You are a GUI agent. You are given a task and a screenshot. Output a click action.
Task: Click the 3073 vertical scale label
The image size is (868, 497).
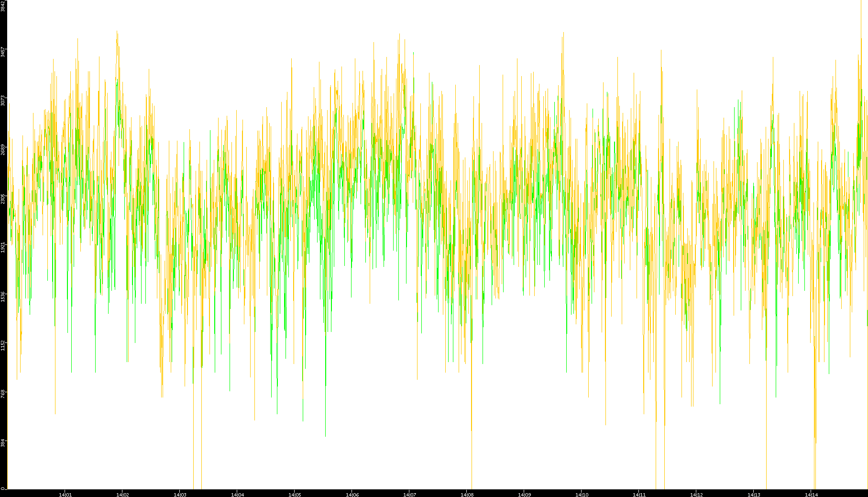(3, 100)
